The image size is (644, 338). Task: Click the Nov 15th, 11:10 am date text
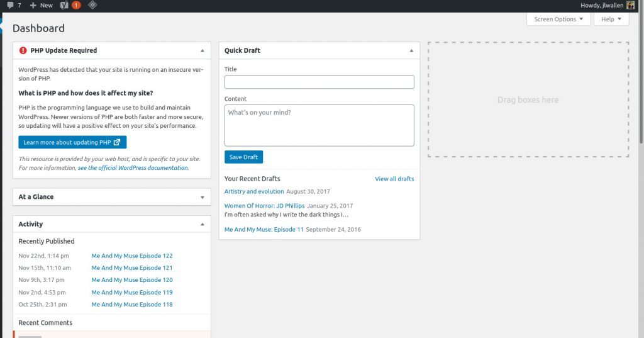click(45, 268)
